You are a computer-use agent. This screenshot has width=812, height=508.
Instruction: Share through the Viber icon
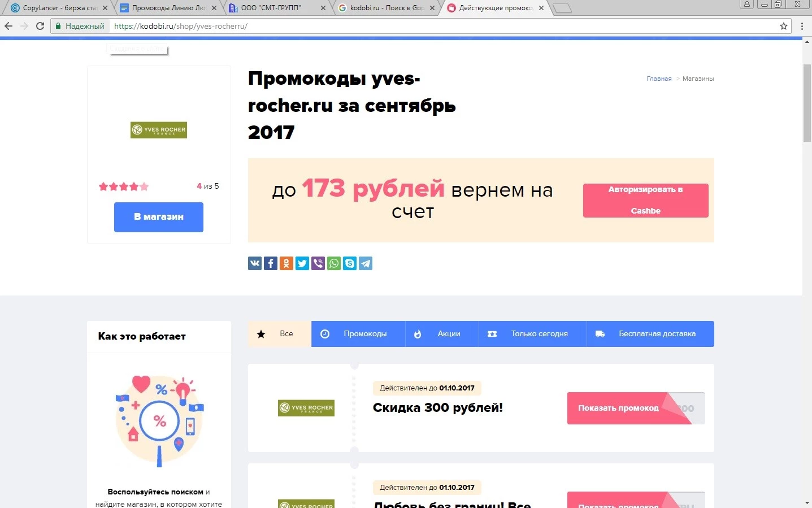(318, 263)
